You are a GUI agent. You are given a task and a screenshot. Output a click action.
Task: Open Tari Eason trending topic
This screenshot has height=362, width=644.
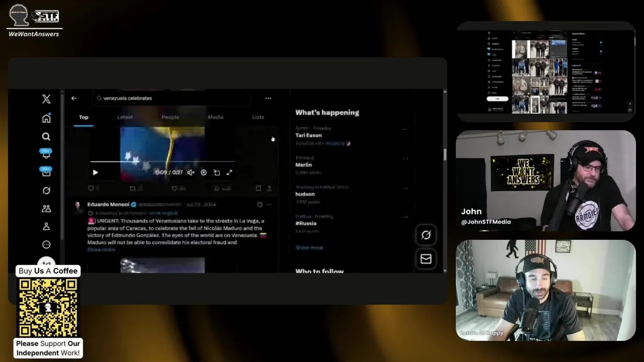pyautogui.click(x=308, y=135)
